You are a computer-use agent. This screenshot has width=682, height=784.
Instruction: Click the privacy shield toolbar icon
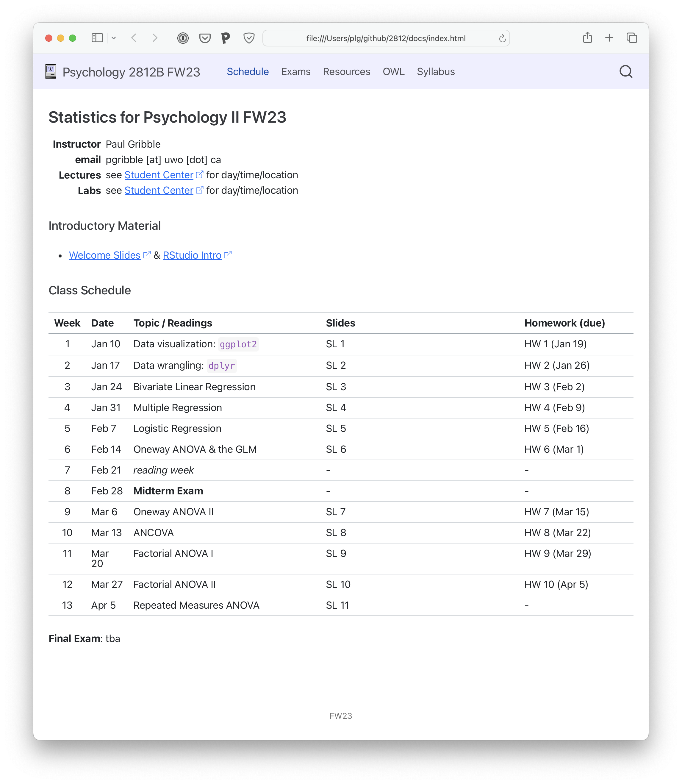249,38
